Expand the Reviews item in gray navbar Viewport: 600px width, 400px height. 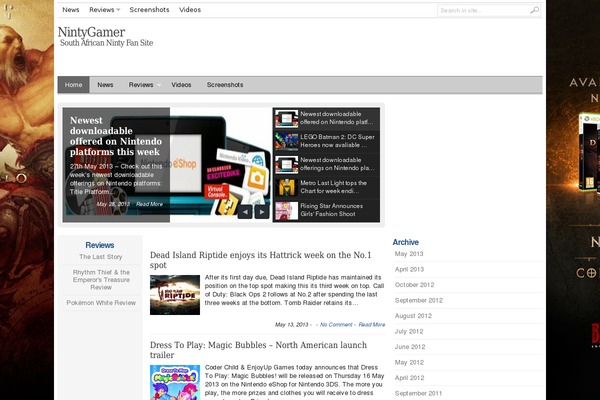[144, 85]
